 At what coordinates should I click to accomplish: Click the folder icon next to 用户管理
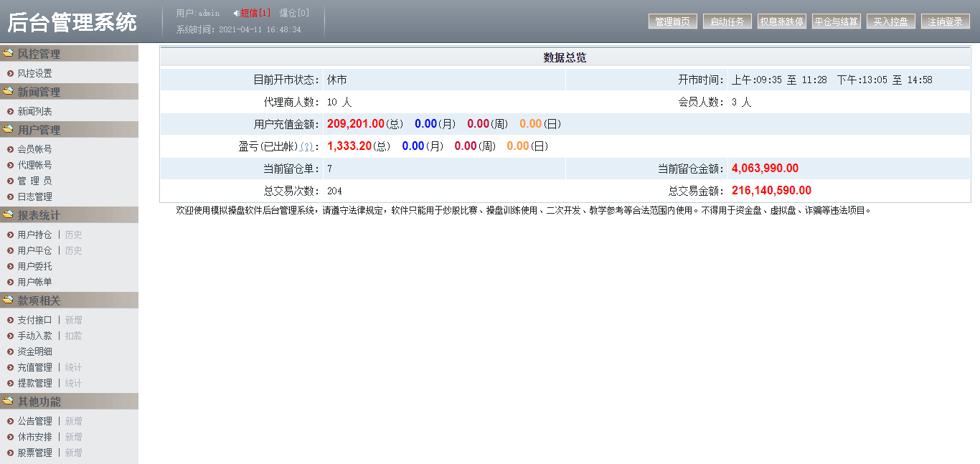pyautogui.click(x=8, y=129)
